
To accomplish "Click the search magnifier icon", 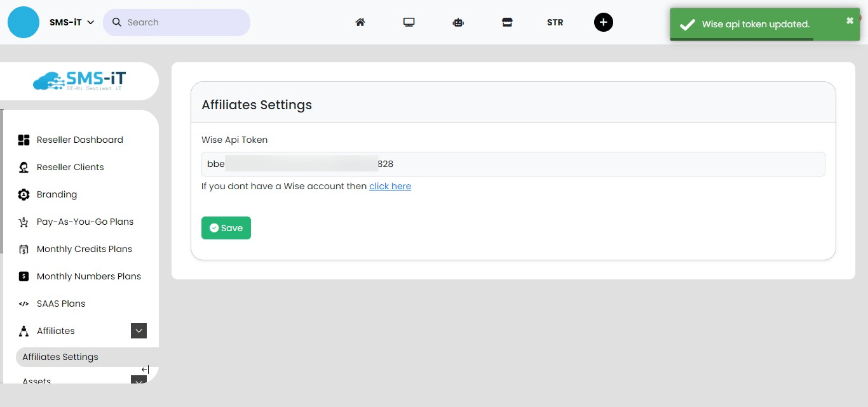I will (x=116, y=22).
